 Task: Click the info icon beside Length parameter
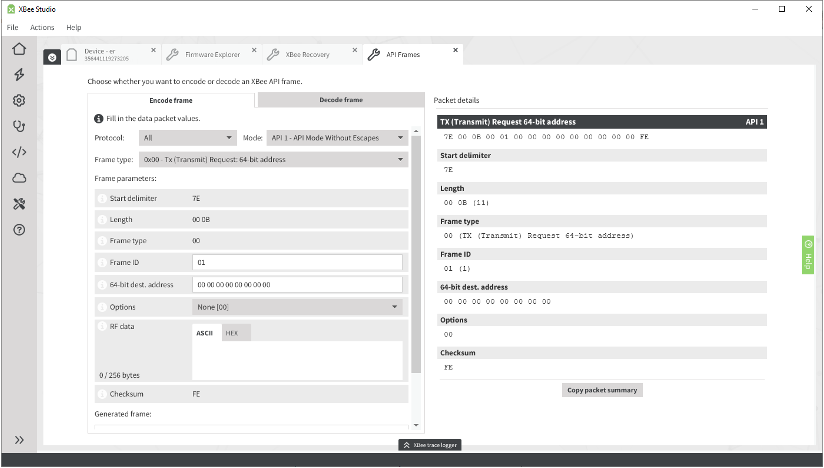[102, 220]
